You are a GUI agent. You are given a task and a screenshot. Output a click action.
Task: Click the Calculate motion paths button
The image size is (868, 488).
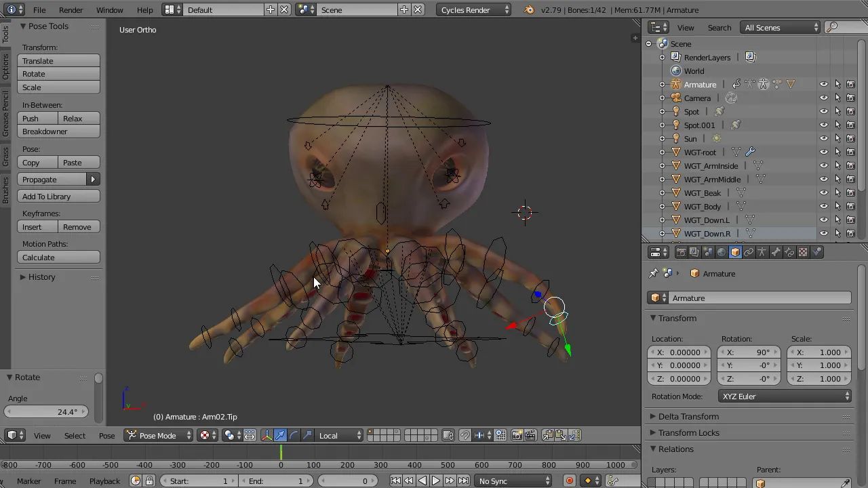point(58,258)
